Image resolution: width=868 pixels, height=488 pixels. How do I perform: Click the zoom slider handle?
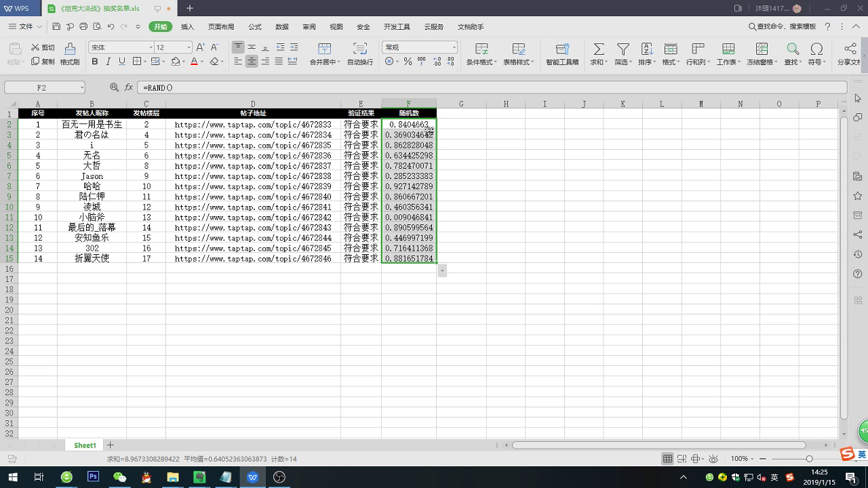809,459
